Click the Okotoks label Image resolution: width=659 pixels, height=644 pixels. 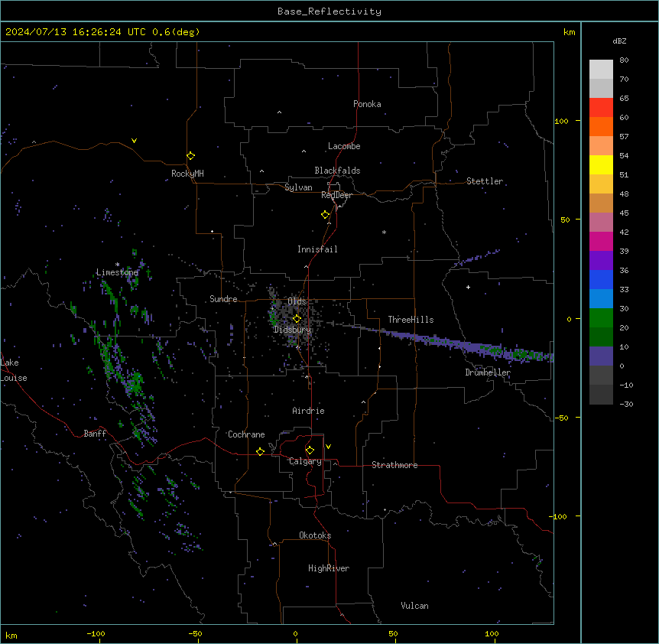pos(315,535)
